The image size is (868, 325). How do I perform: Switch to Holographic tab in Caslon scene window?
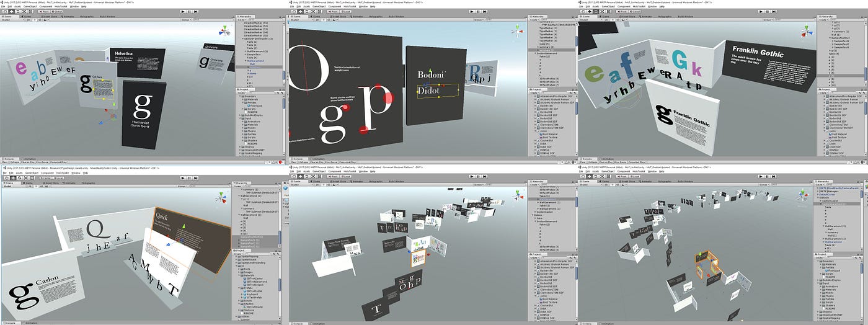pos(89,183)
